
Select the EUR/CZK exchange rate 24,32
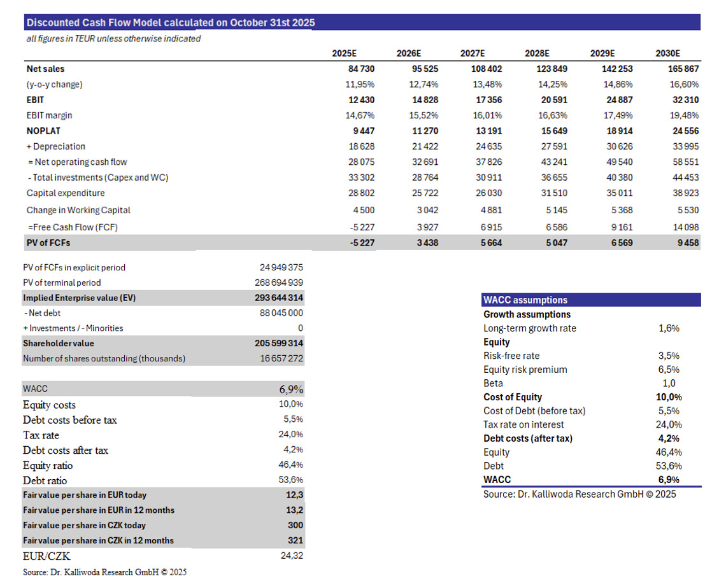tap(292, 556)
